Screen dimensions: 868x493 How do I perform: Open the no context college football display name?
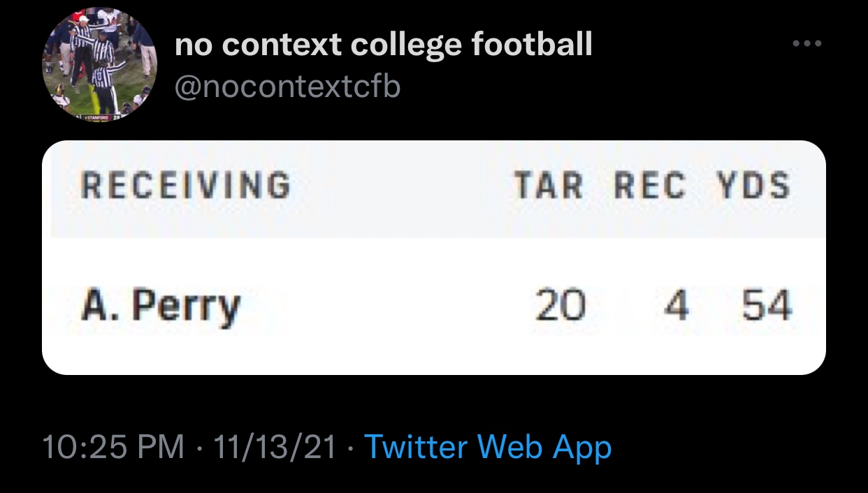384,45
